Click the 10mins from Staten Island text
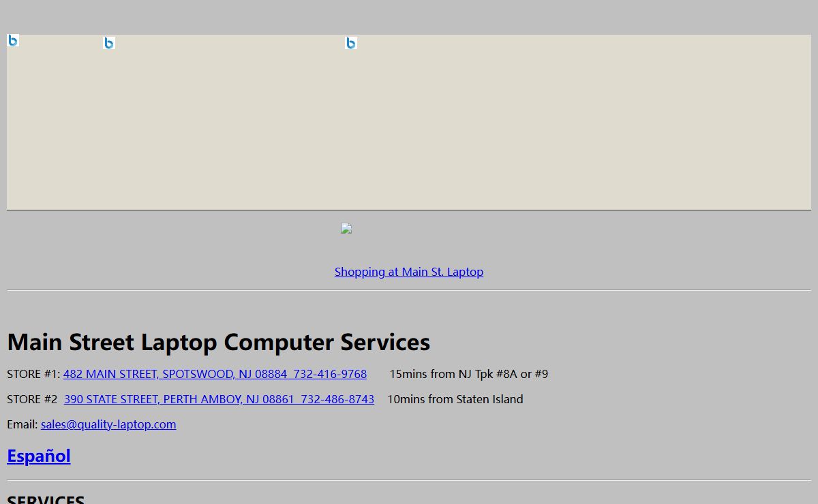The height and width of the screenshot is (504, 818). (455, 399)
